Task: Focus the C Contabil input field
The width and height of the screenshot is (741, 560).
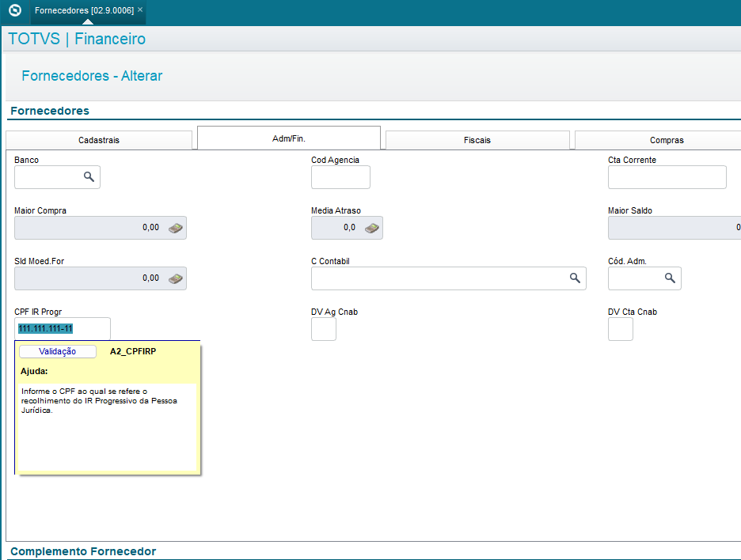Action: pyautogui.click(x=448, y=278)
